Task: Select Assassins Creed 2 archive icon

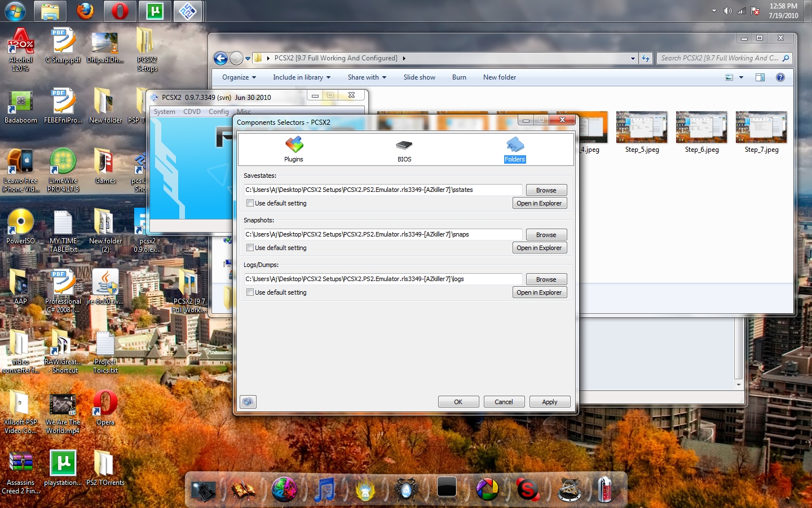Action: (x=21, y=473)
